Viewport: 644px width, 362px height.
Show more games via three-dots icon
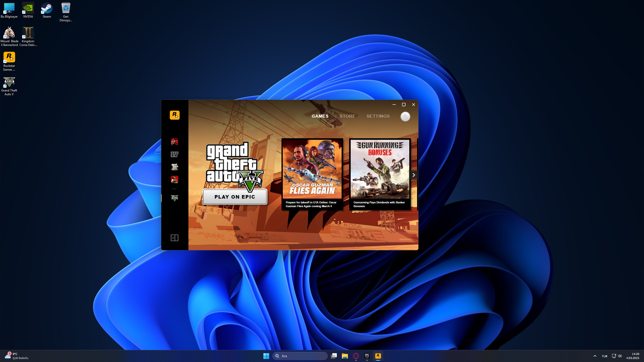tap(174, 189)
